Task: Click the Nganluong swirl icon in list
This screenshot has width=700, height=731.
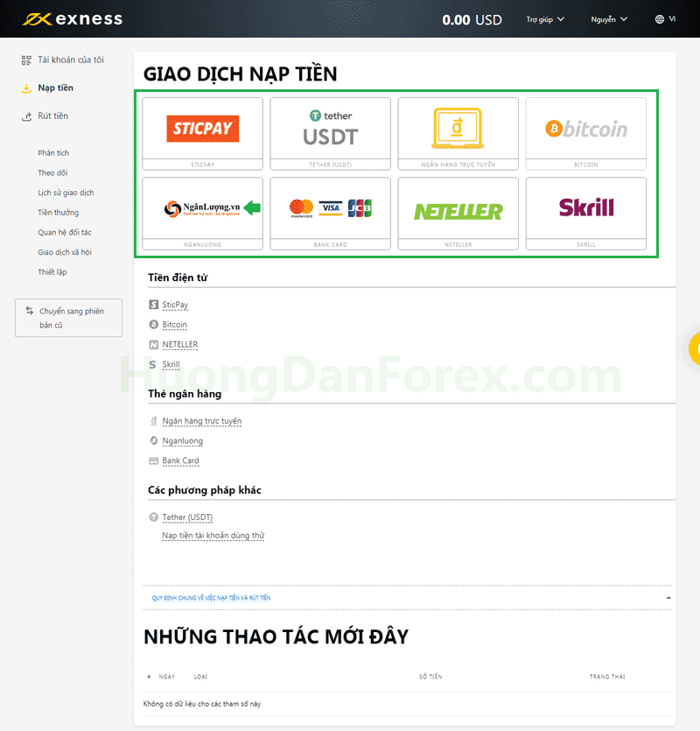Action: (153, 440)
